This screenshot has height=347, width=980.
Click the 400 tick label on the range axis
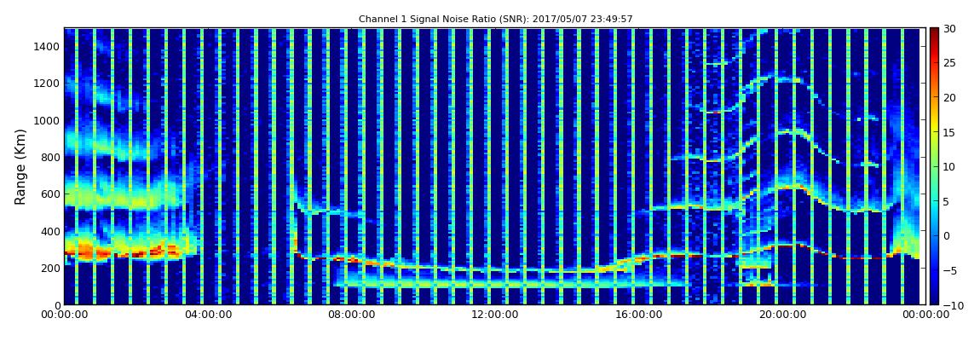50,231
